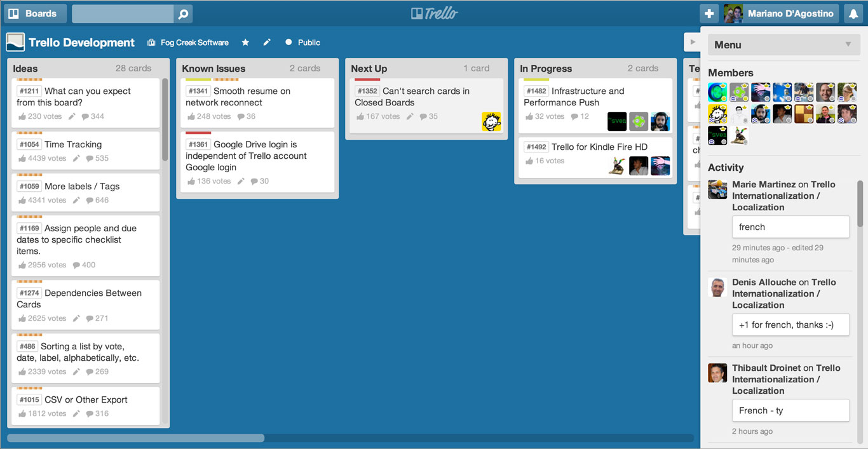Click the search magnifier icon
The width and height of the screenshot is (868, 449).
click(x=183, y=14)
